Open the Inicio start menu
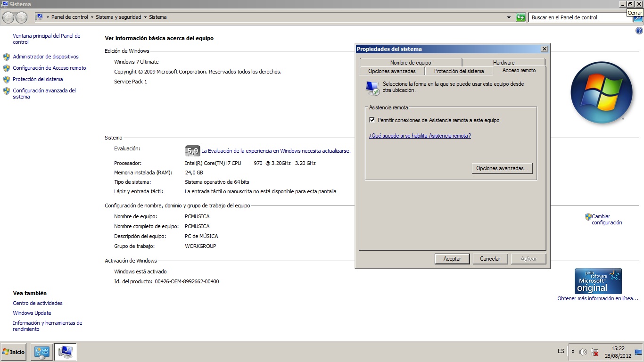 13,352
